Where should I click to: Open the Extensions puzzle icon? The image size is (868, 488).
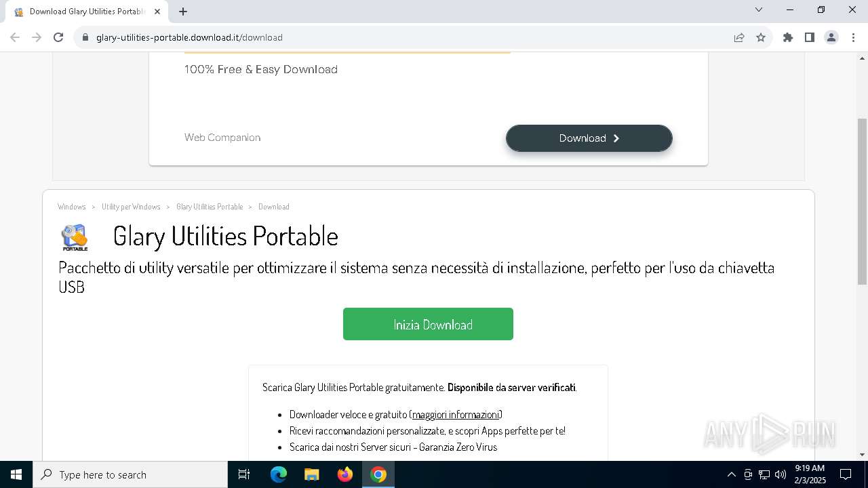(788, 37)
